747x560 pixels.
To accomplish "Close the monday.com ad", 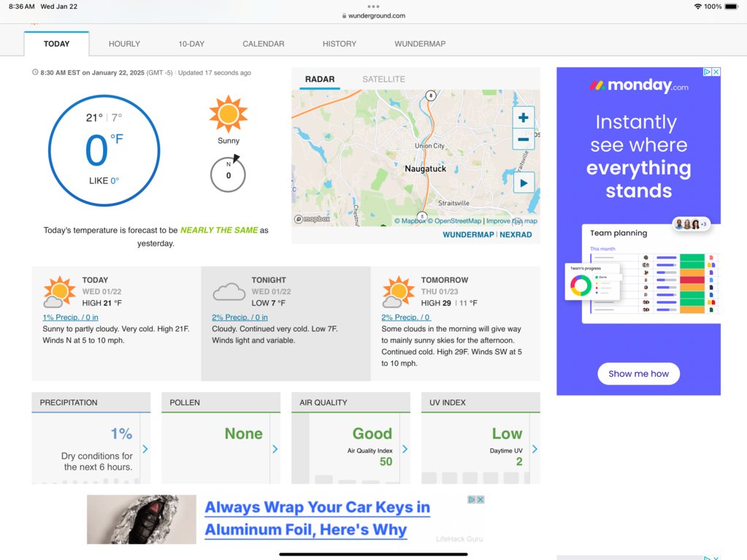I will (x=716, y=72).
